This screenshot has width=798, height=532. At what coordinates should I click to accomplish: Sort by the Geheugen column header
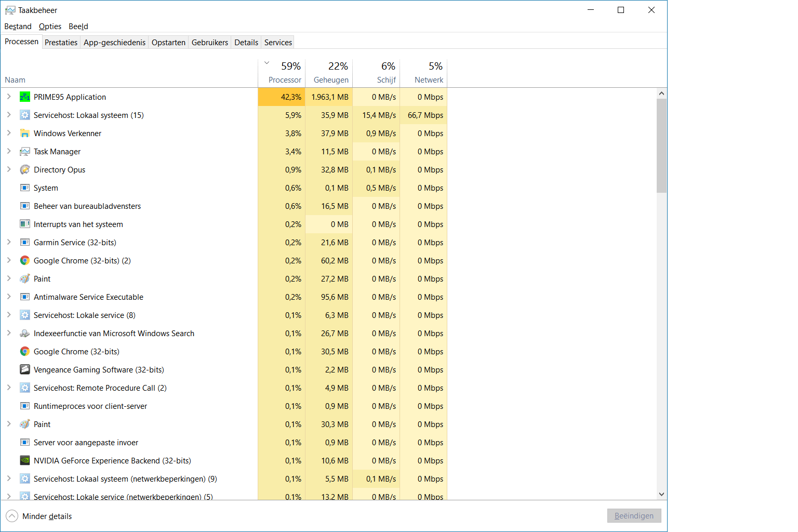tap(329, 73)
